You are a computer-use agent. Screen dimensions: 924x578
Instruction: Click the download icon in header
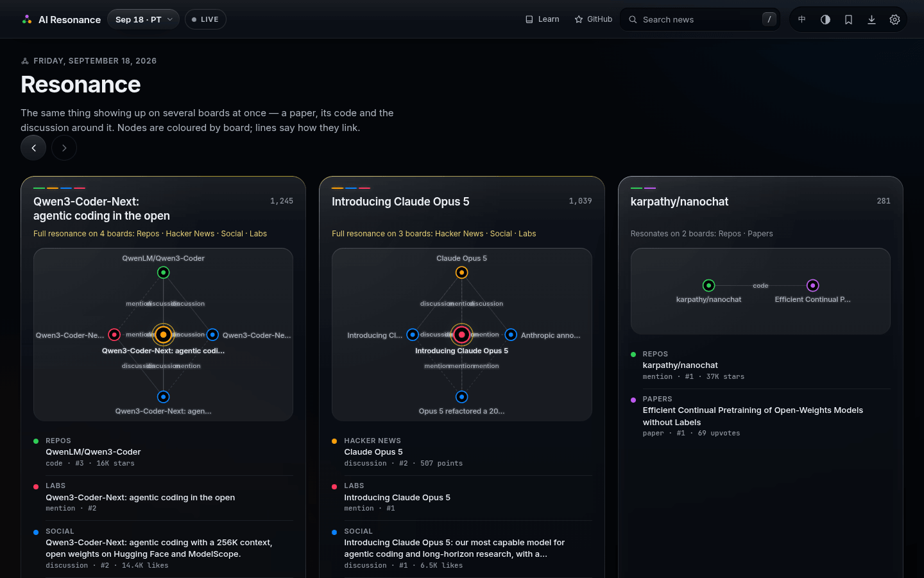[x=871, y=19]
